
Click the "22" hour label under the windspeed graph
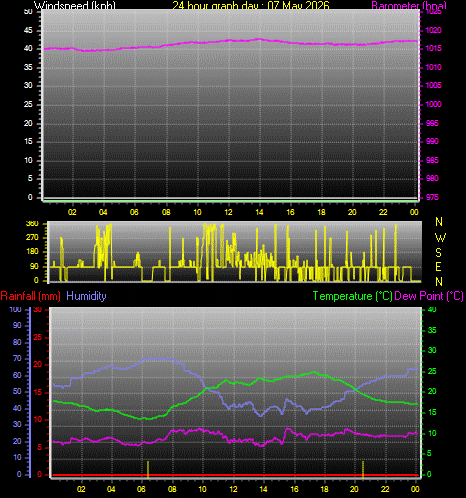tap(383, 212)
